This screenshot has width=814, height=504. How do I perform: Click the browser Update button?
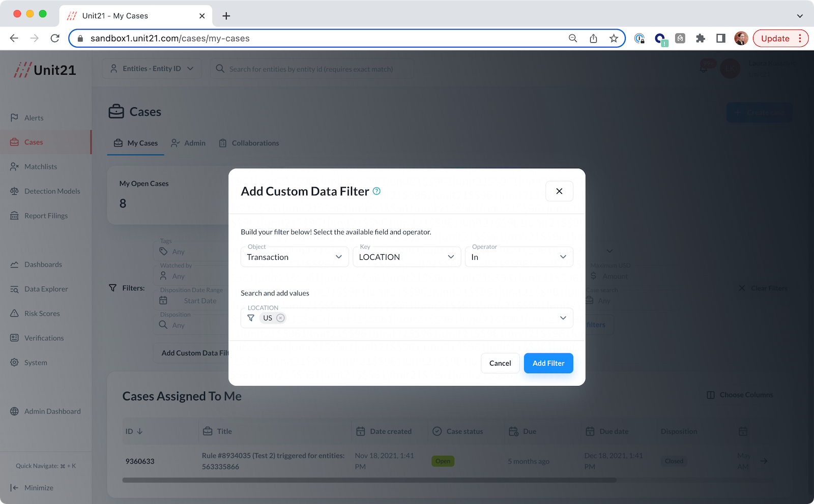coord(780,38)
